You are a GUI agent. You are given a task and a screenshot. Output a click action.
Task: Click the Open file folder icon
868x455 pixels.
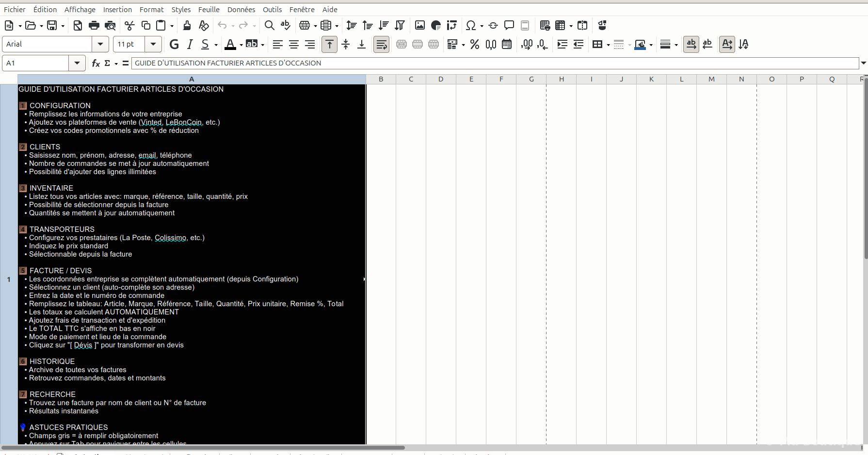pyautogui.click(x=31, y=25)
